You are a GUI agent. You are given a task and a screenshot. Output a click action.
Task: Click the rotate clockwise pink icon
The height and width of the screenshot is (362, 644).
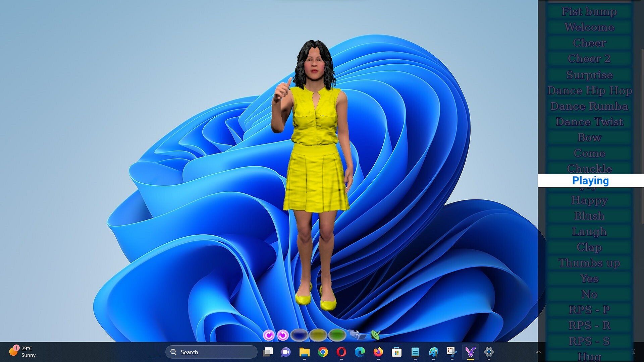268,335
